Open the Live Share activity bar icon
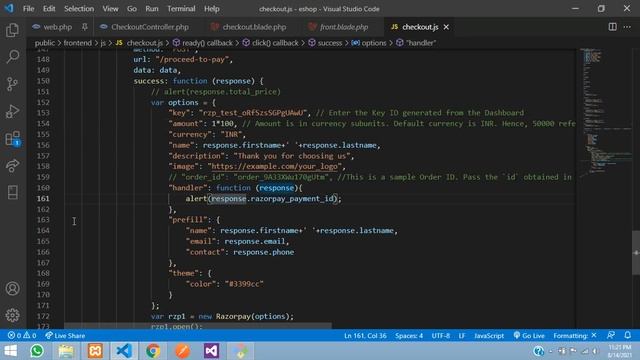Viewport: 640px width, 360px height. click(x=12, y=166)
